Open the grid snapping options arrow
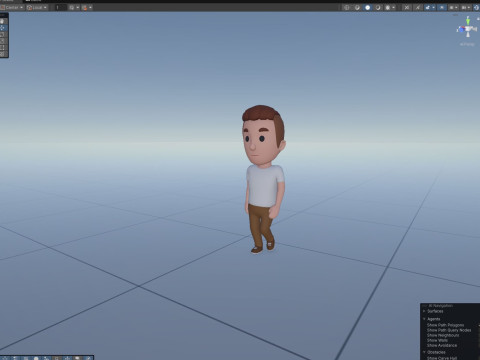This screenshot has height=360, width=480. 78,7
